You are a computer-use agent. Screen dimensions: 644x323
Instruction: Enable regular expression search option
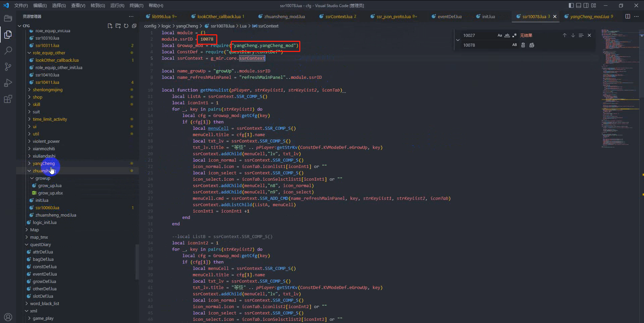point(514,35)
